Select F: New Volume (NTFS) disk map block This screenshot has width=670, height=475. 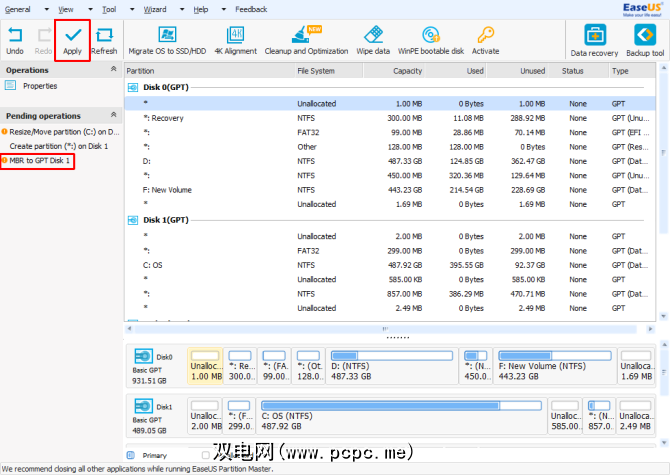tap(555, 366)
